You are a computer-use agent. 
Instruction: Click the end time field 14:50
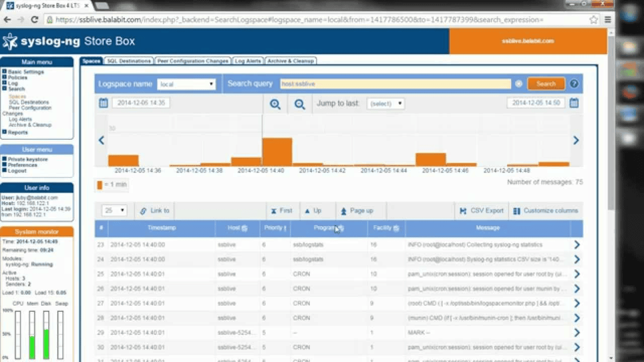536,103
